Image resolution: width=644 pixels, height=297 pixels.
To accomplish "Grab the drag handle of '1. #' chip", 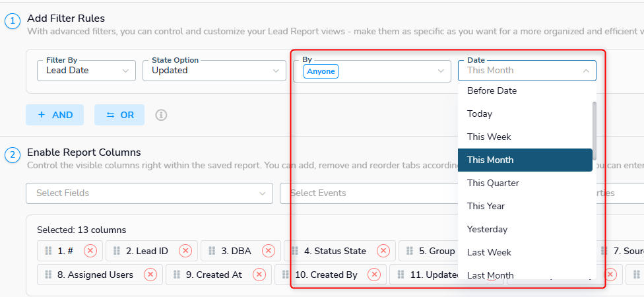I will 48,251.
